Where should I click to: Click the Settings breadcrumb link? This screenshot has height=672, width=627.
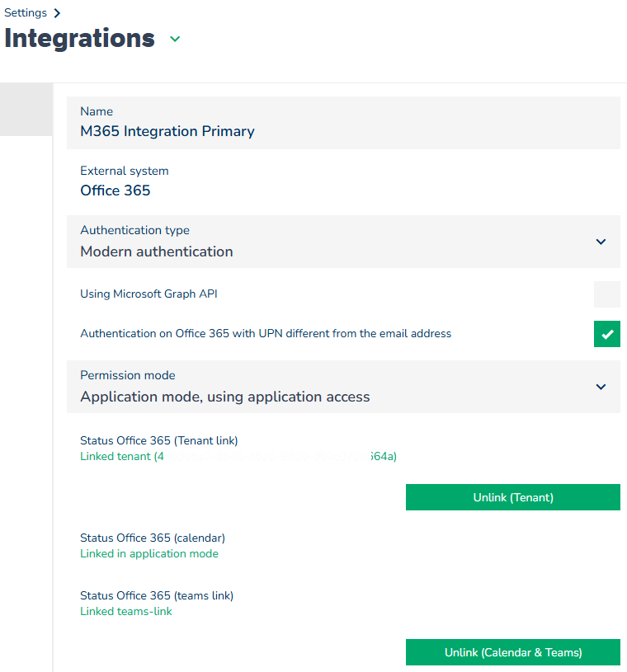coord(24,13)
